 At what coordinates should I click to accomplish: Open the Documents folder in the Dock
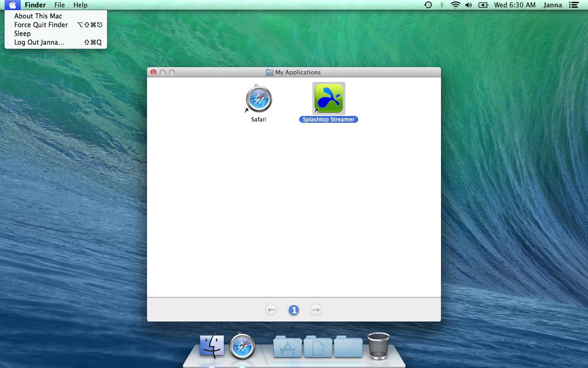click(x=318, y=346)
